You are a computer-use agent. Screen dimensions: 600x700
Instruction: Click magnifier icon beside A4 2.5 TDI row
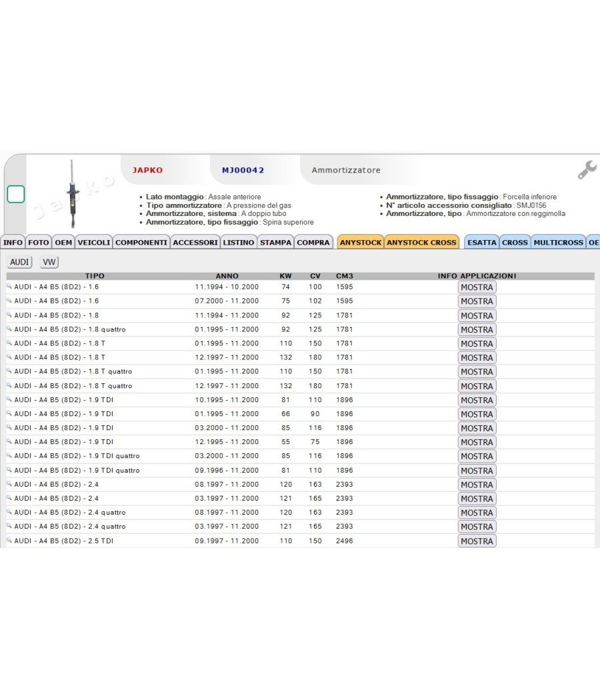[9, 540]
